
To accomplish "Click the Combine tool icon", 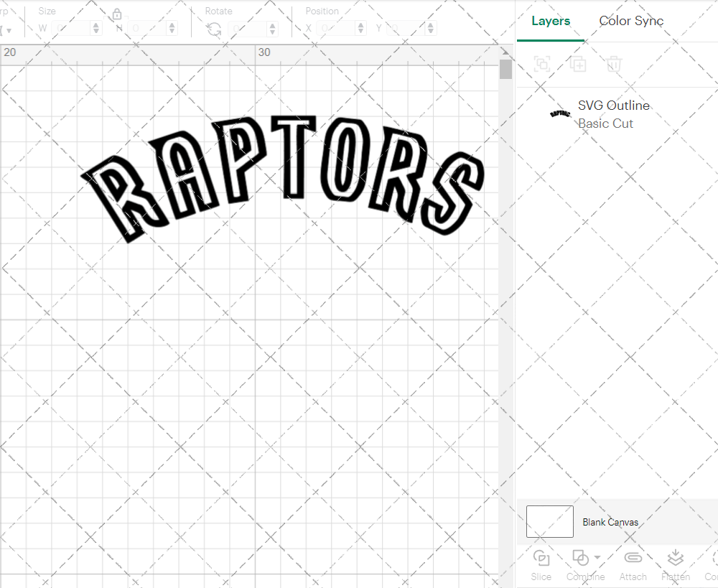I will (x=581, y=558).
